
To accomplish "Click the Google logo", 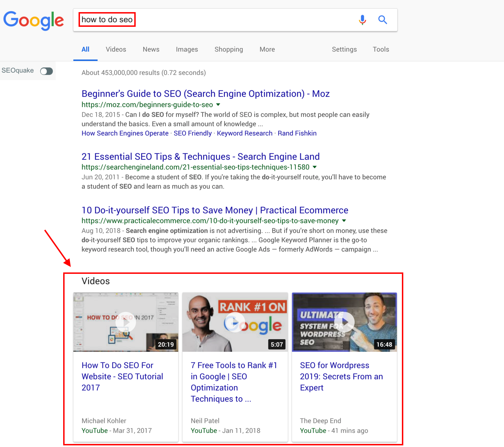I will (34, 21).
